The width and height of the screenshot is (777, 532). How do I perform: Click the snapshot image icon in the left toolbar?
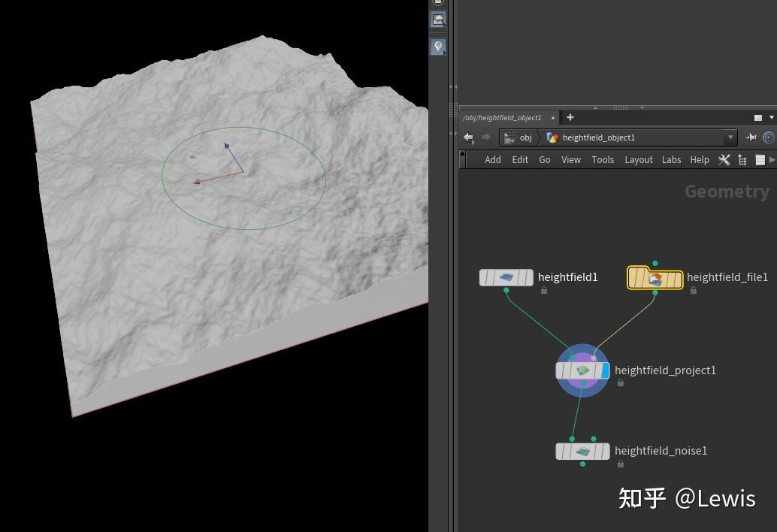(438, 20)
